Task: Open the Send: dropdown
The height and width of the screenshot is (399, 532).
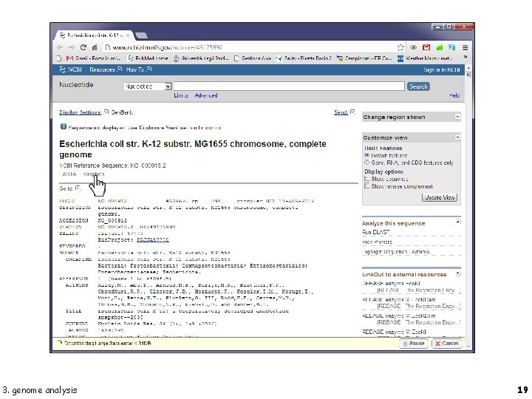Action: 344,112
